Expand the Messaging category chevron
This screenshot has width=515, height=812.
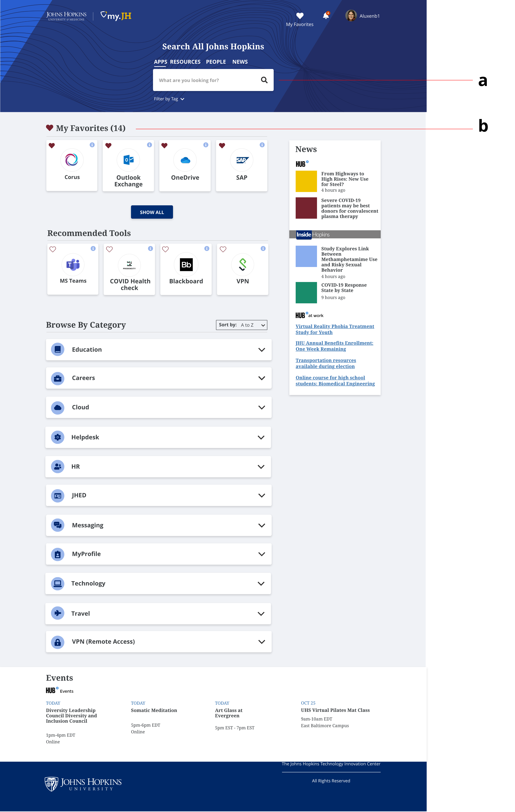261,525
